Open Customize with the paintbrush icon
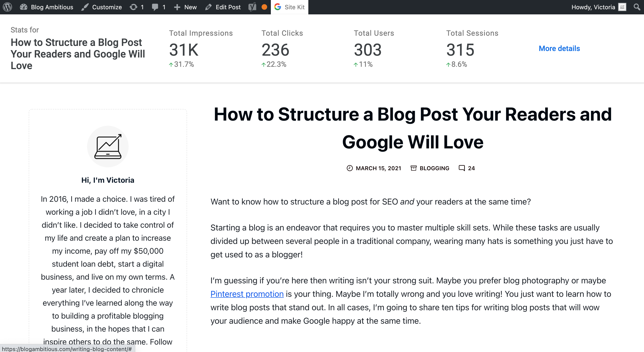Viewport: 644px width, 352px height. tap(101, 7)
